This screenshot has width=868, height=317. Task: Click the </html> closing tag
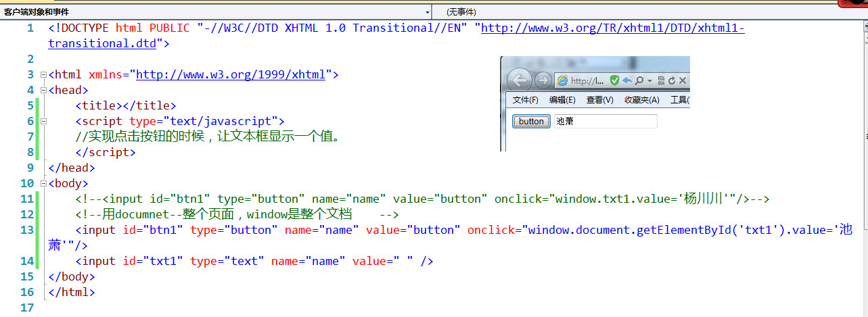tap(72, 292)
